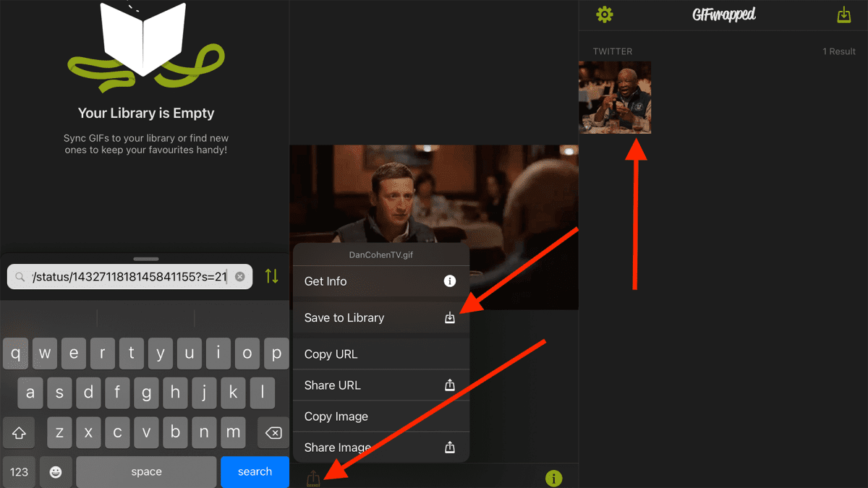
Task: Tap the green download icon next to GIFwrapped title
Action: coord(843,15)
